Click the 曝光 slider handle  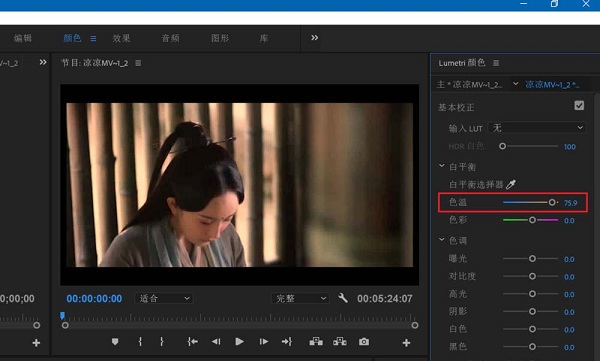(x=532, y=258)
